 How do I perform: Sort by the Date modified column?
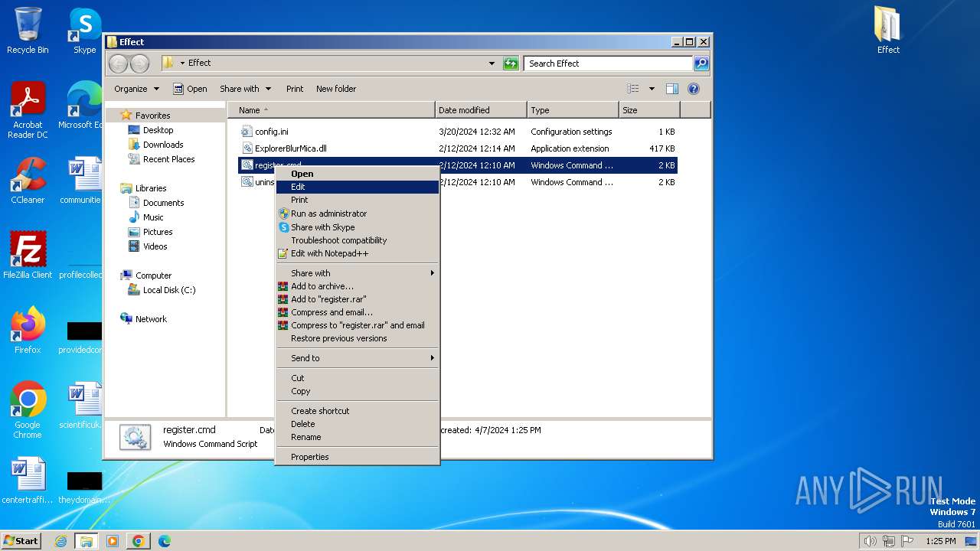point(481,110)
